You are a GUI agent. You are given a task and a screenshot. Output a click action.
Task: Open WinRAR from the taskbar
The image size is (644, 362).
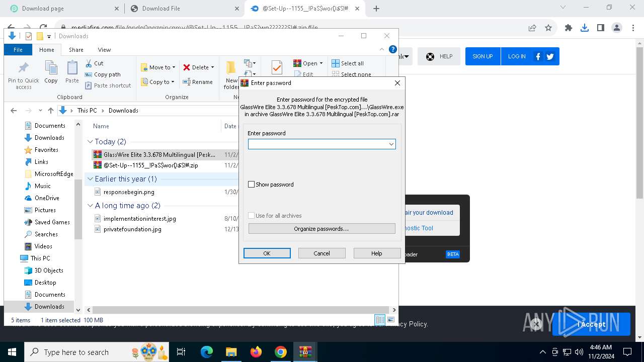(x=305, y=352)
